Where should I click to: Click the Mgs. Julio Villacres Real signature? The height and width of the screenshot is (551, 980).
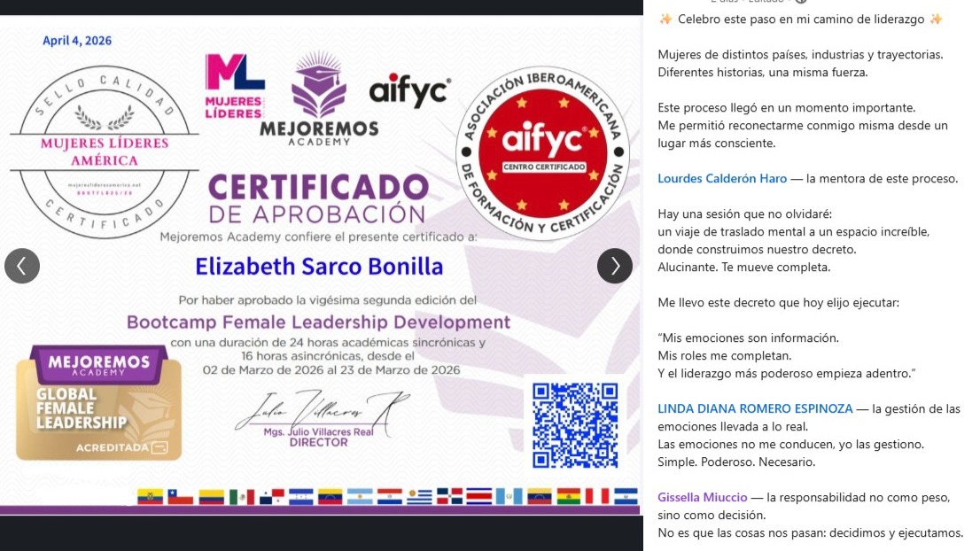[x=322, y=415]
